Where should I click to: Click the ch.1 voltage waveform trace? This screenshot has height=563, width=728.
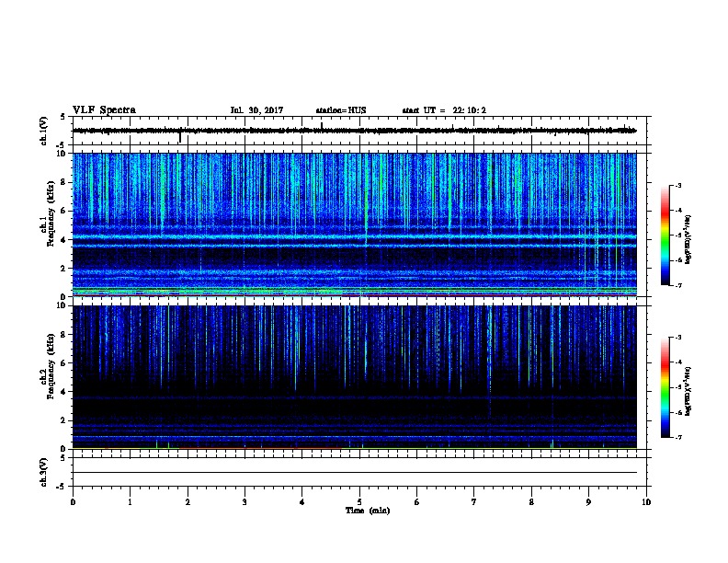point(355,131)
